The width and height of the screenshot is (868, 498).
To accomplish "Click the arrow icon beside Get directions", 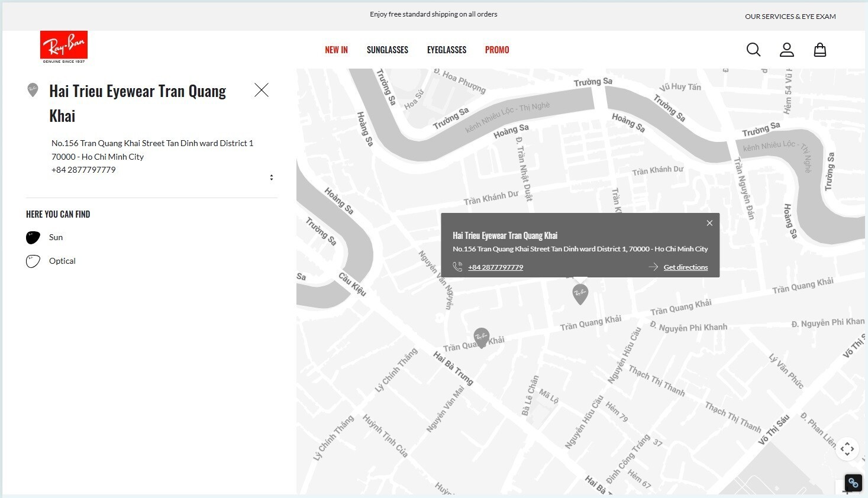I will (653, 267).
